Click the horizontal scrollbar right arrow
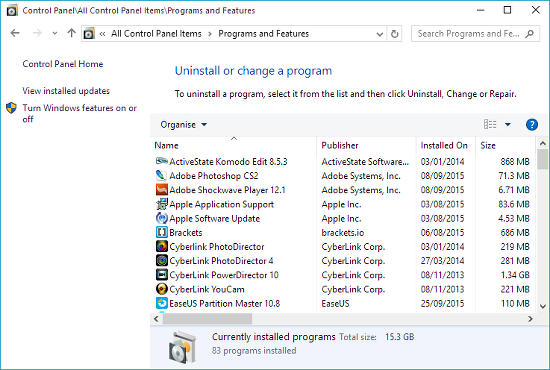The image size is (550, 370). coord(530,319)
